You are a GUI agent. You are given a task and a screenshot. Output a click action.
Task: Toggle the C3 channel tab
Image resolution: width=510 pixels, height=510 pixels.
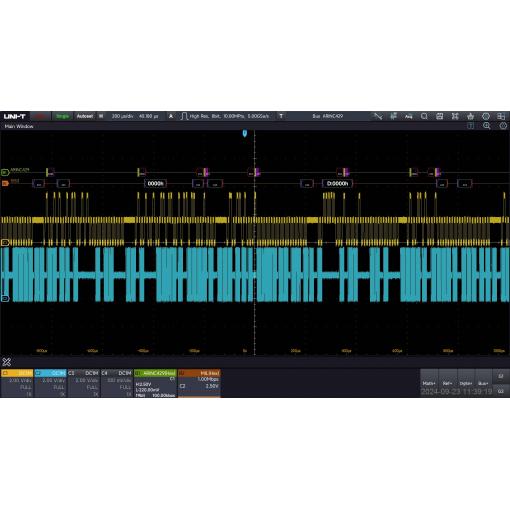84,373
